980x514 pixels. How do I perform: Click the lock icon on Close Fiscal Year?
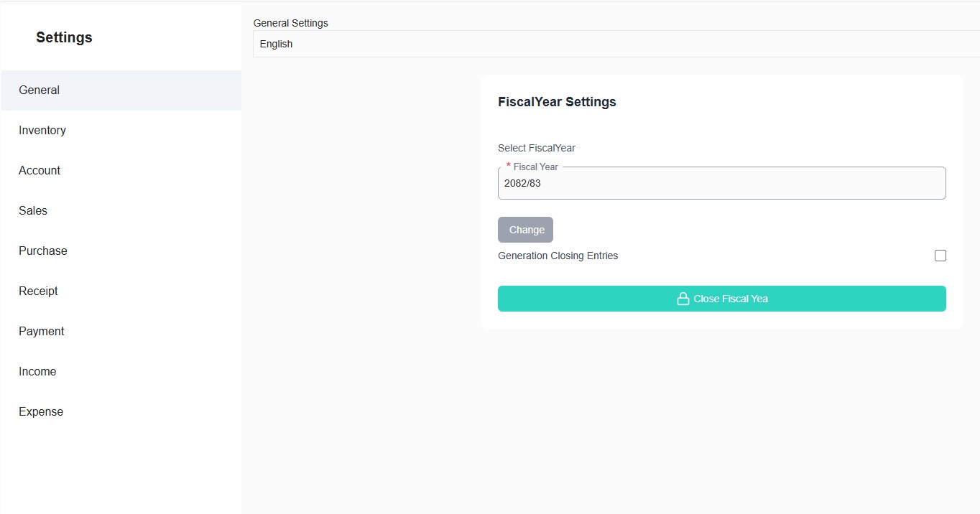pyautogui.click(x=683, y=299)
